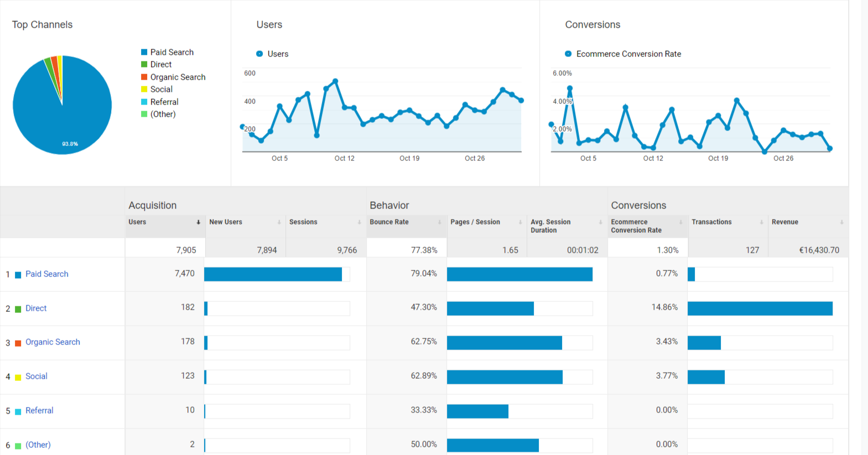The height and width of the screenshot is (455, 868).
Task: Sort by Revenue column arrow
Action: click(x=841, y=222)
